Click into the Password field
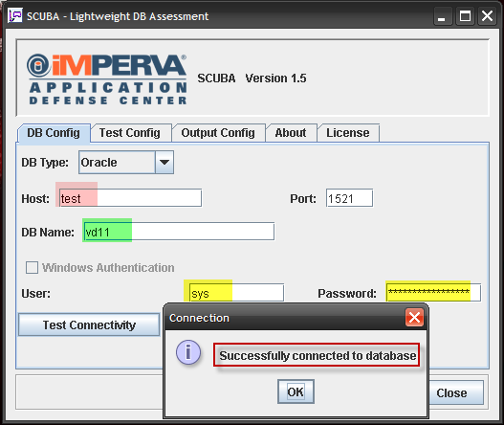The width and height of the screenshot is (504, 425). click(434, 292)
